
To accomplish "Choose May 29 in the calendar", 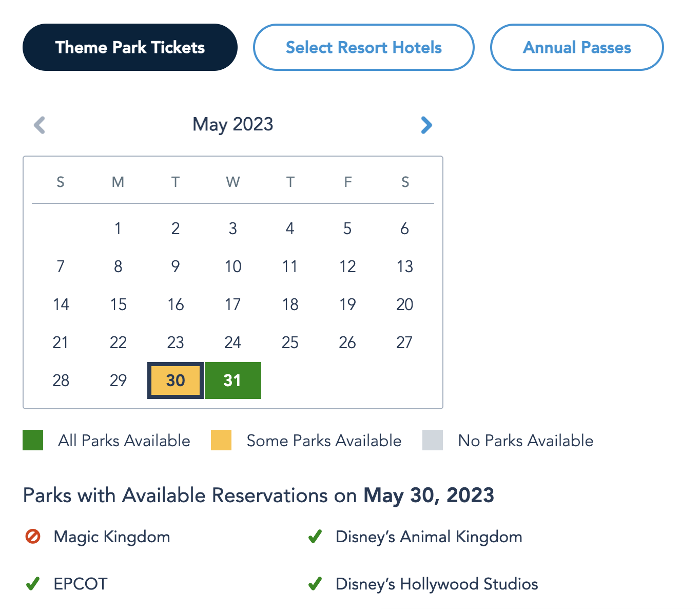I will pos(118,380).
